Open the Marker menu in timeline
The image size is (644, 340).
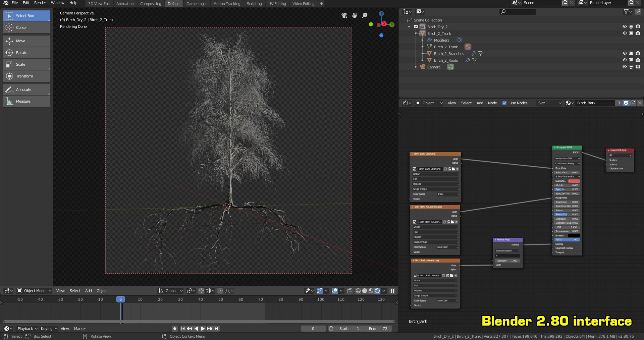tap(80, 329)
